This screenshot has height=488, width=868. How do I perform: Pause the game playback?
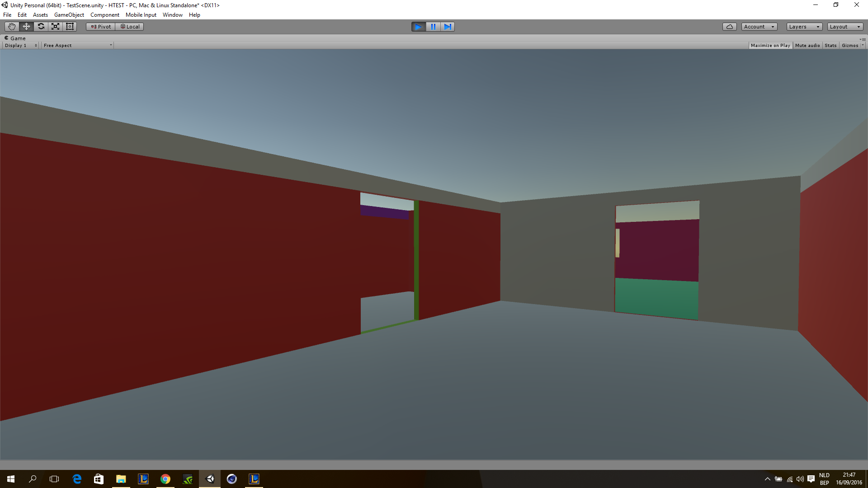point(433,27)
